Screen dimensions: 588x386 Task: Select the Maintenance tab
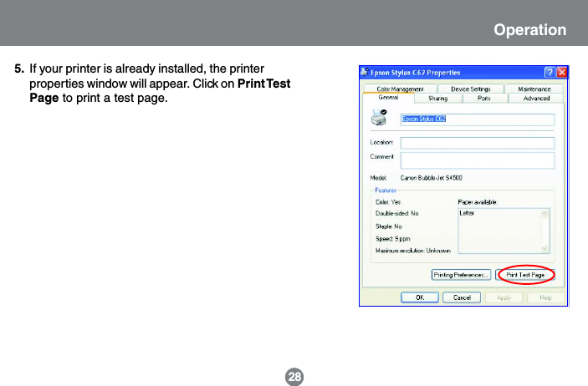click(534, 89)
